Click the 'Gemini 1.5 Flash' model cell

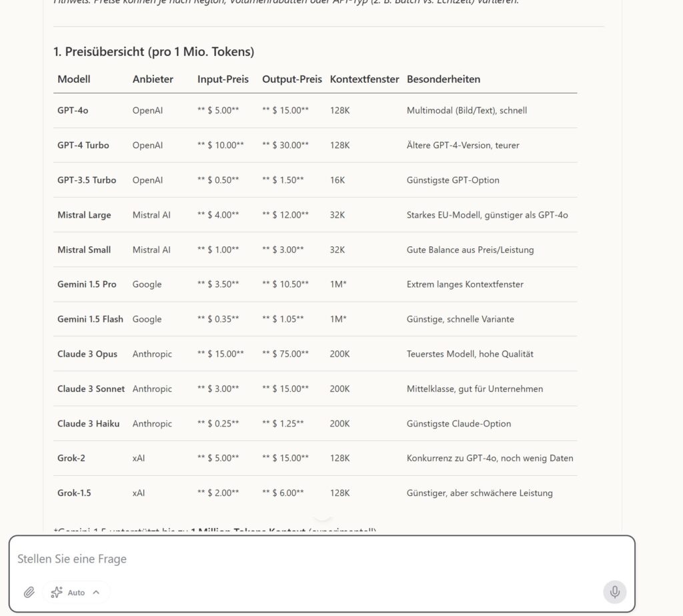pyautogui.click(x=90, y=319)
